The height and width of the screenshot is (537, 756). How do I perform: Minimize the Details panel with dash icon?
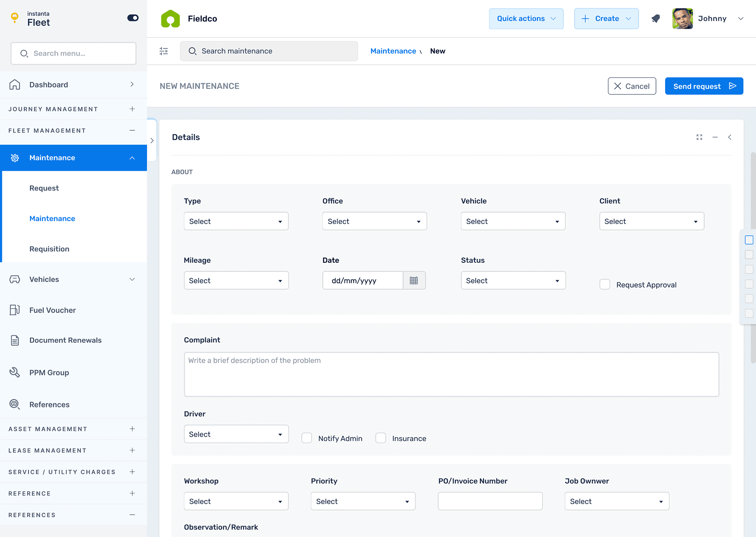pyautogui.click(x=715, y=137)
